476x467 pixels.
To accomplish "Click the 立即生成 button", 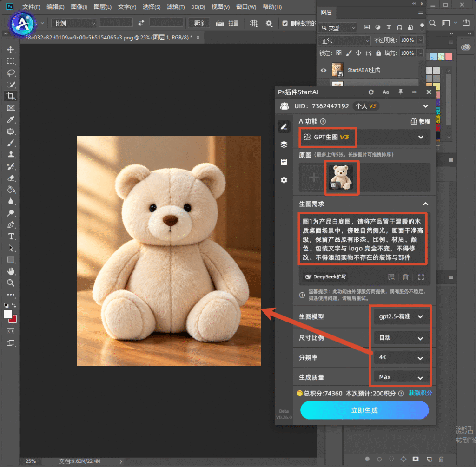I will [x=364, y=410].
